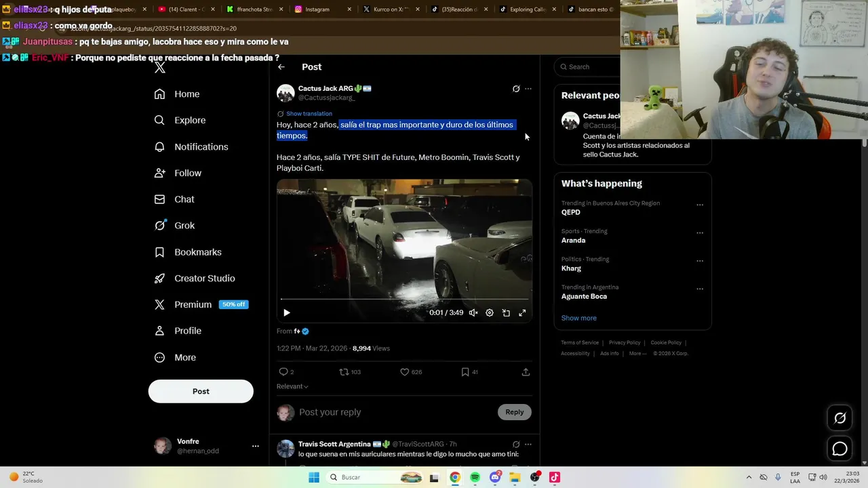This screenshot has width=868, height=488.
Task: Open Profile page
Action: coord(178,331)
